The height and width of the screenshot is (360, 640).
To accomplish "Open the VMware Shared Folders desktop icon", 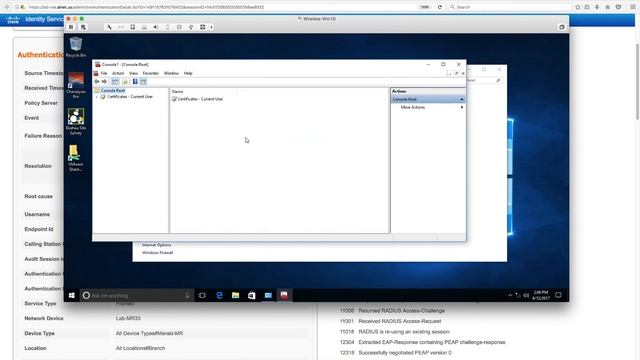I will (76, 158).
